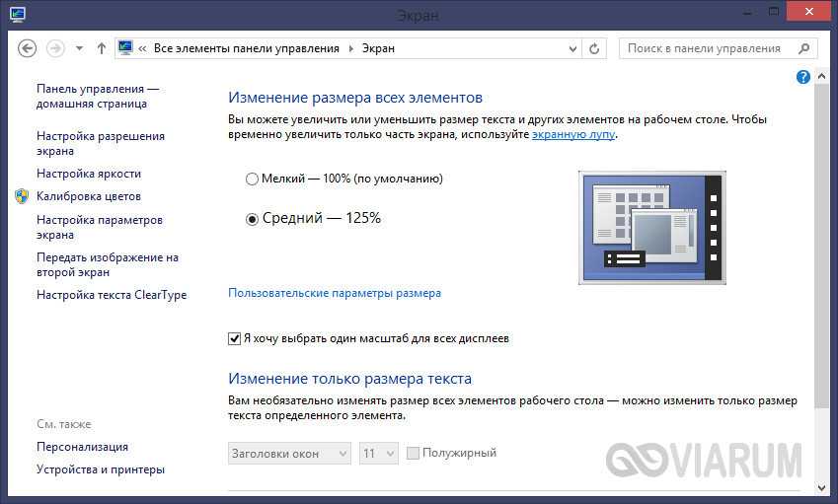Click the scrollbar up arrow
This screenshot has height=504, width=838.
(822, 77)
